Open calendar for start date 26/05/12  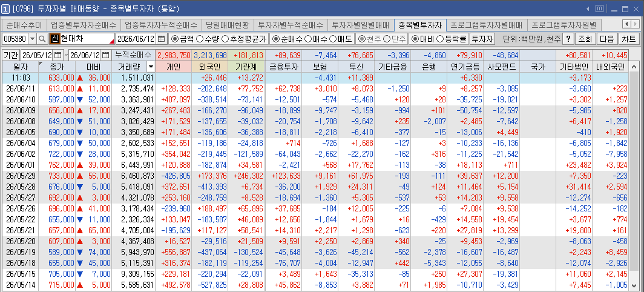click(x=58, y=55)
